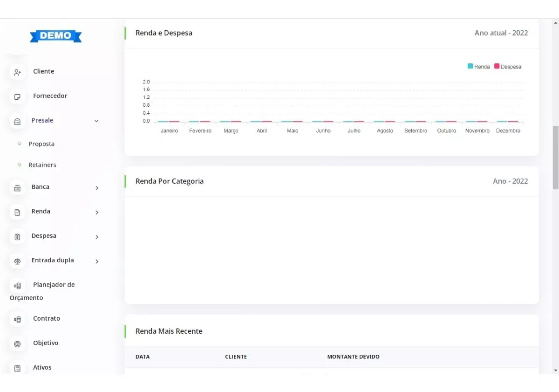Click the scrollbar down arrow
559x392 pixels.
tap(556, 370)
